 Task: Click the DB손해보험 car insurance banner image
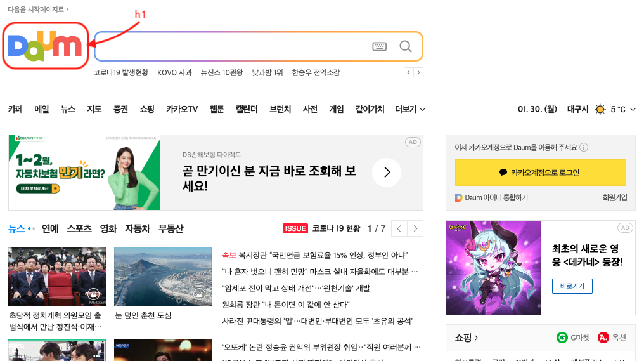click(x=84, y=173)
